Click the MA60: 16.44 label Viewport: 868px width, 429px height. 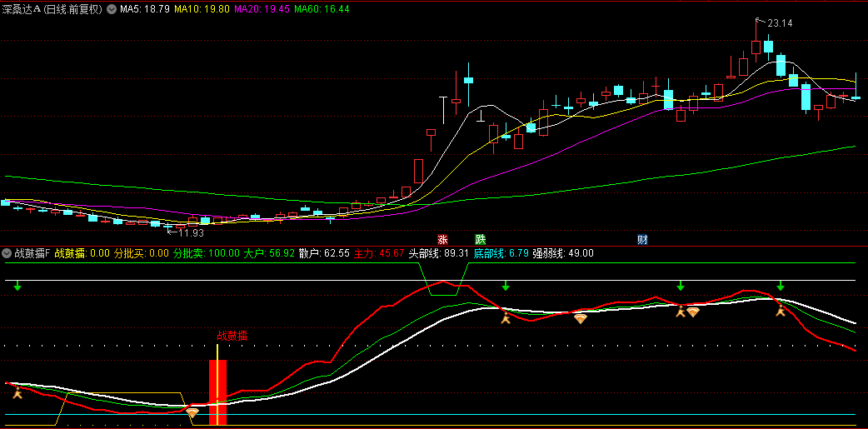(322, 9)
